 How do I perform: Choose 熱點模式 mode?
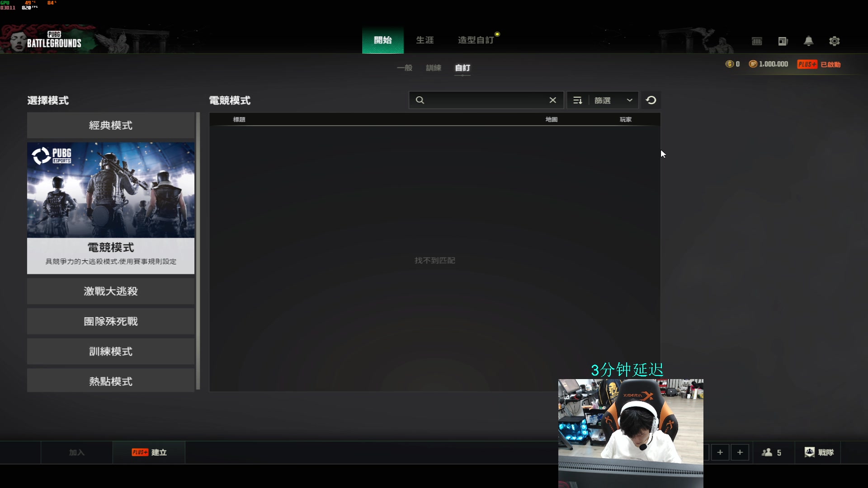[x=111, y=381]
